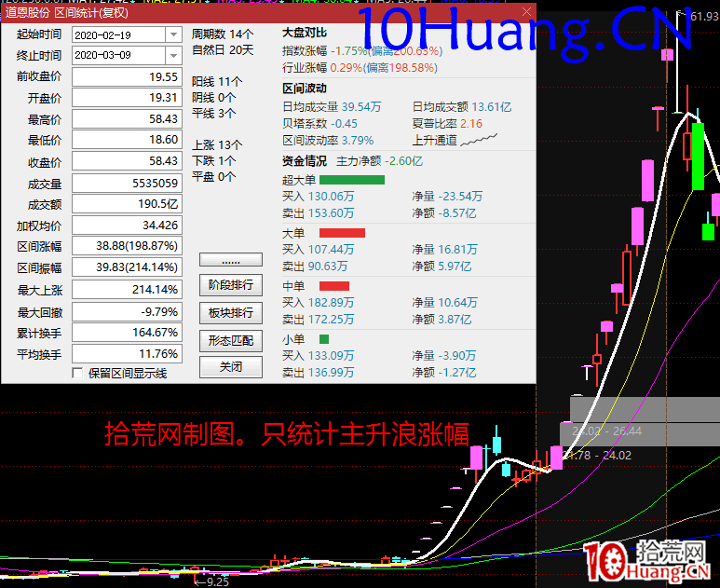Open the end date dropdown arrow
Screen dimensions: 720x588
(x=173, y=56)
